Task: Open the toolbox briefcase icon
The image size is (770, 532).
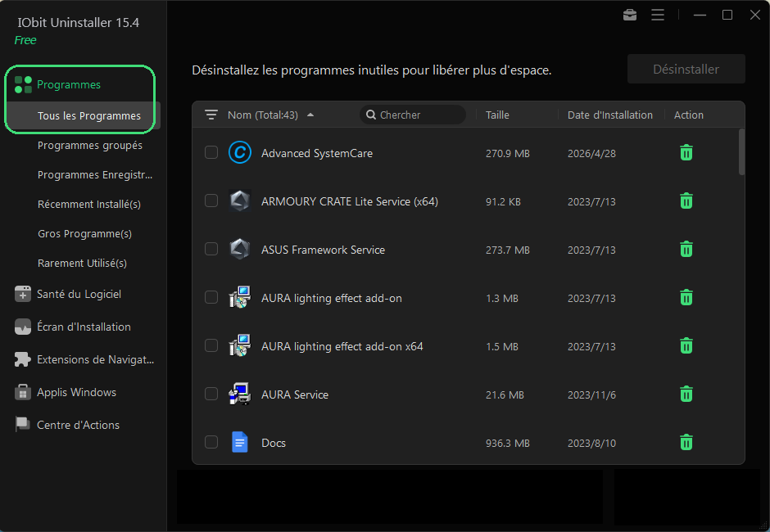Action: click(x=630, y=16)
